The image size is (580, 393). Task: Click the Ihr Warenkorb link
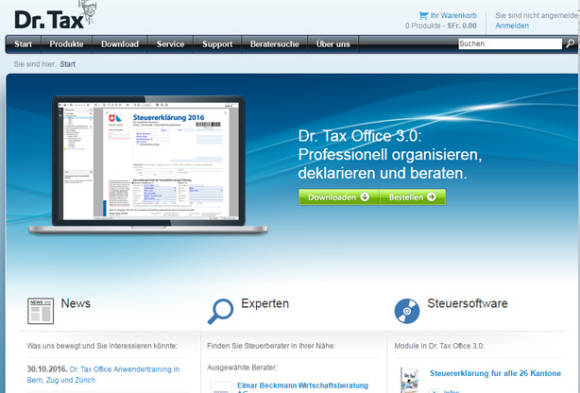[453, 16]
